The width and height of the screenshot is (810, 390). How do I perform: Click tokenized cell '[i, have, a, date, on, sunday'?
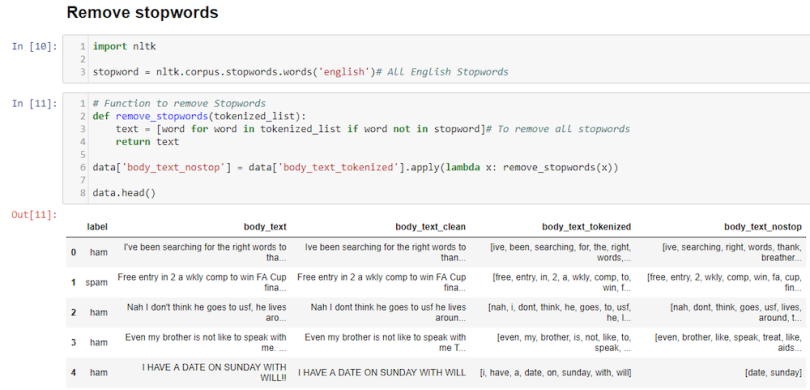(x=555, y=372)
